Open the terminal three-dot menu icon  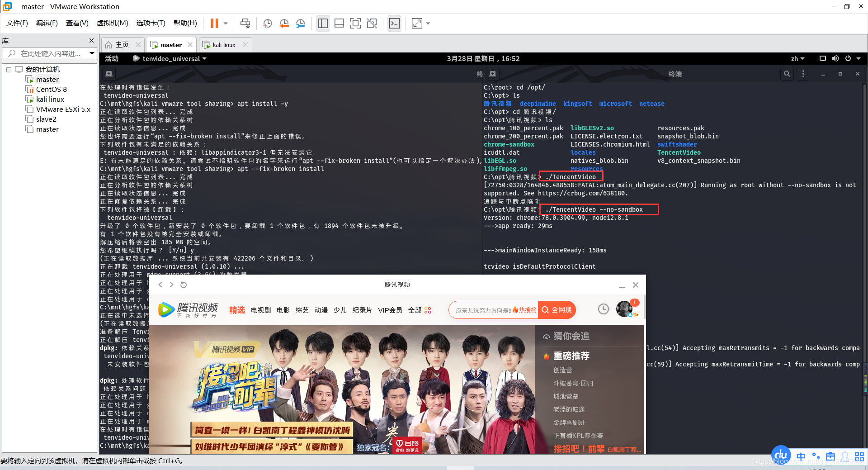803,74
